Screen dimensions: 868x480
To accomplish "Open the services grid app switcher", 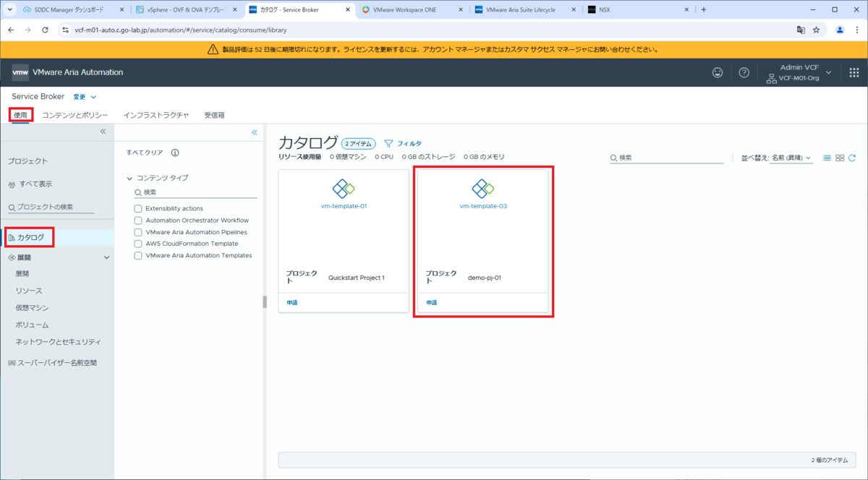I will (854, 72).
